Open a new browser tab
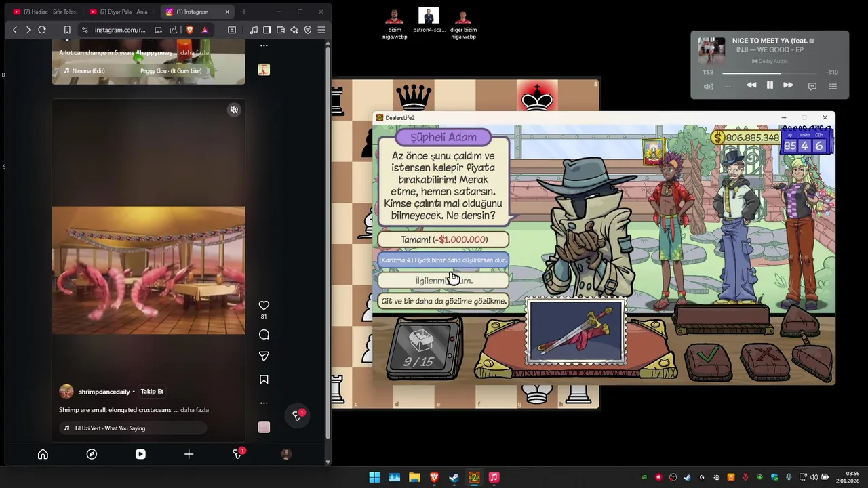Screen dimensions: 868x488 (x=244, y=12)
